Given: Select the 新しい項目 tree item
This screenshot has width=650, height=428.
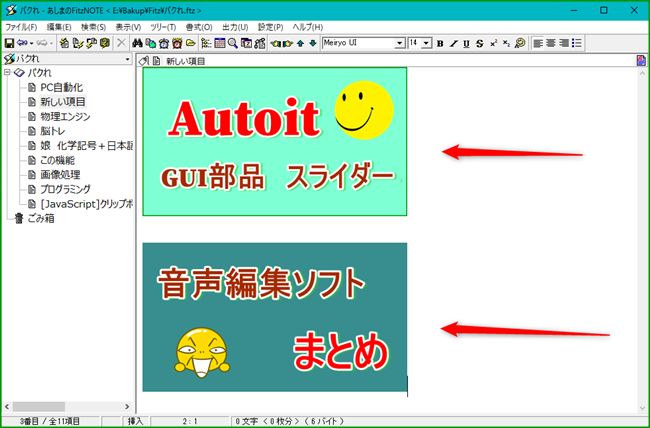Looking at the screenshot, I should click(x=63, y=102).
